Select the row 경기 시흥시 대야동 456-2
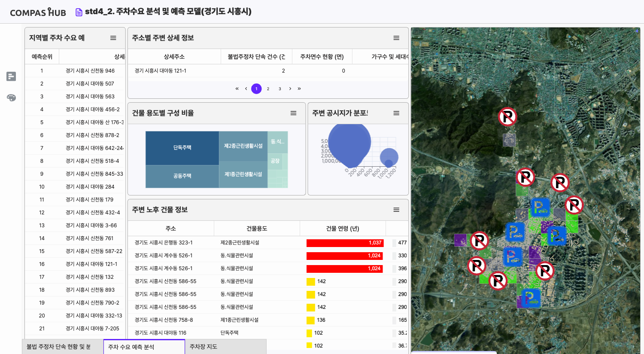Screen dimensions: 644x354 (x=75, y=109)
